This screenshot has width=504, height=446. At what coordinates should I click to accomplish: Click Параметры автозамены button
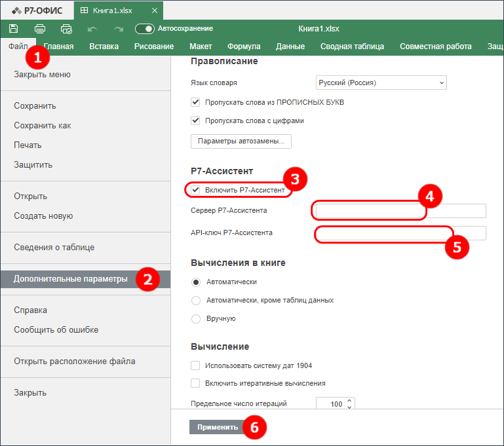(x=241, y=141)
